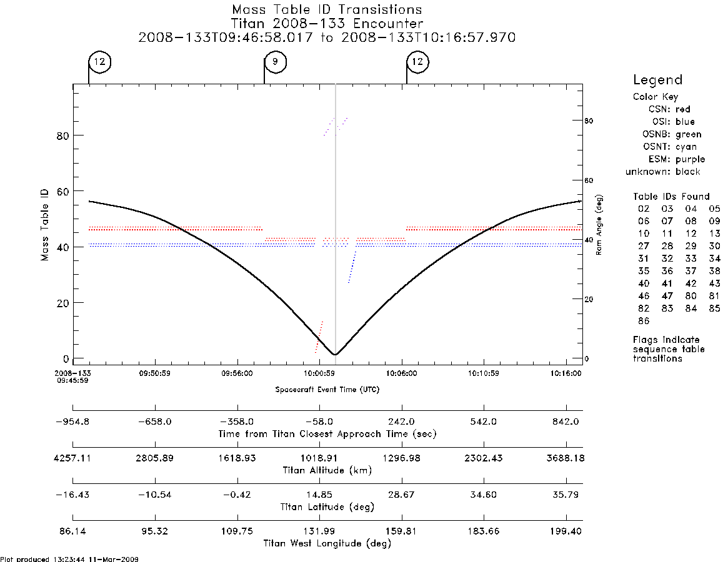Click the 131.99 longitude value
The image size is (728, 562).
tap(319, 531)
